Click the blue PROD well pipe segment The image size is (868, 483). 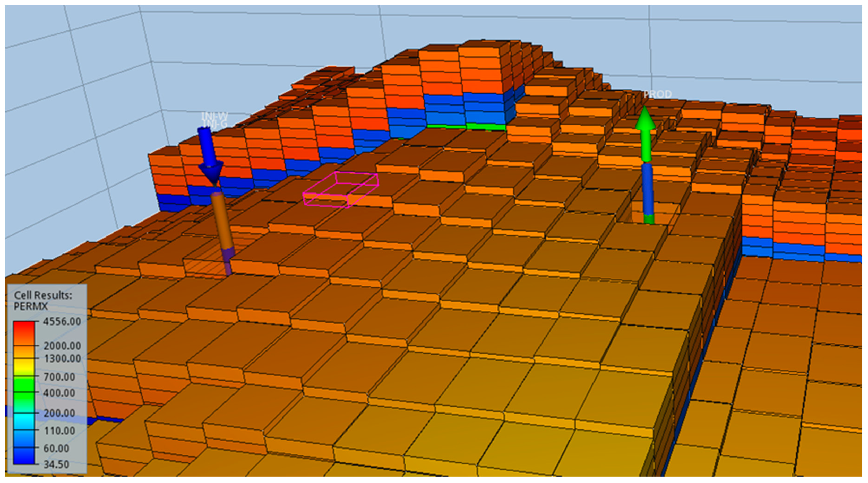[648, 189]
